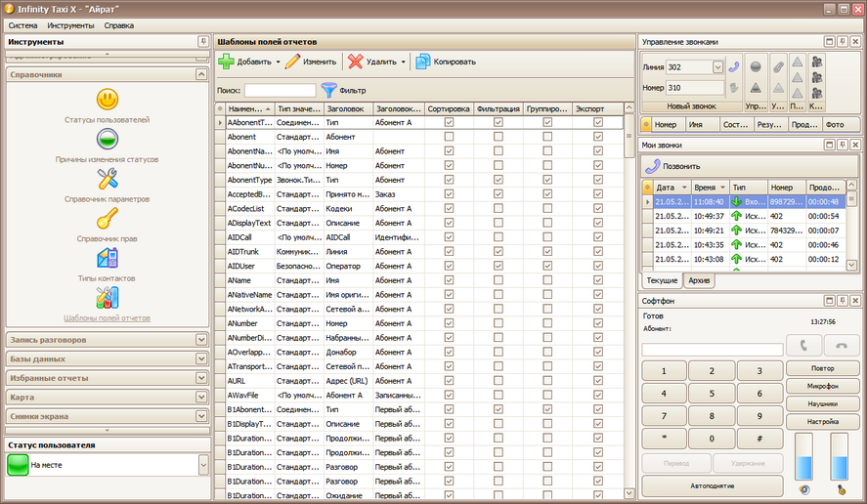This screenshot has width=867, height=504.
Task: Open Статусы пользователей smiley icon
Action: [x=108, y=100]
